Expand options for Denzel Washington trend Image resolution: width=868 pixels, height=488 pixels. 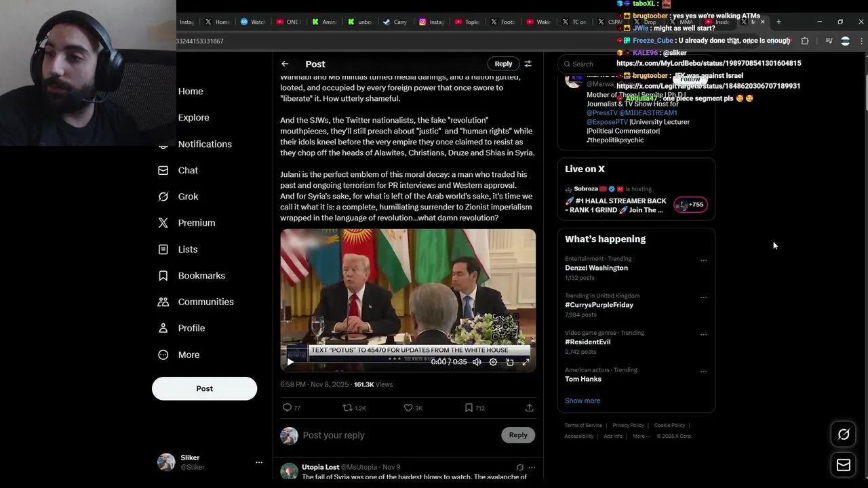coord(703,260)
